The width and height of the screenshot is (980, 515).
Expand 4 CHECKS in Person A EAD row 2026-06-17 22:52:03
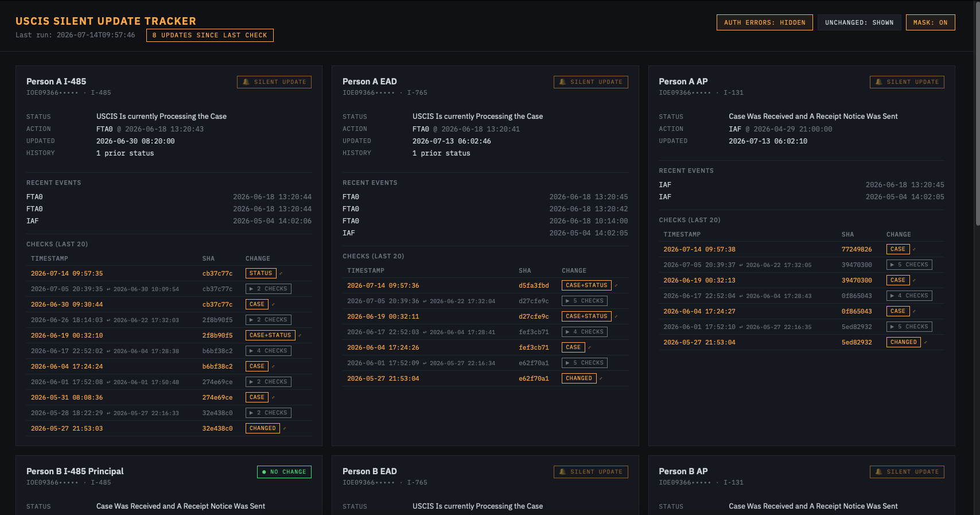(x=585, y=332)
